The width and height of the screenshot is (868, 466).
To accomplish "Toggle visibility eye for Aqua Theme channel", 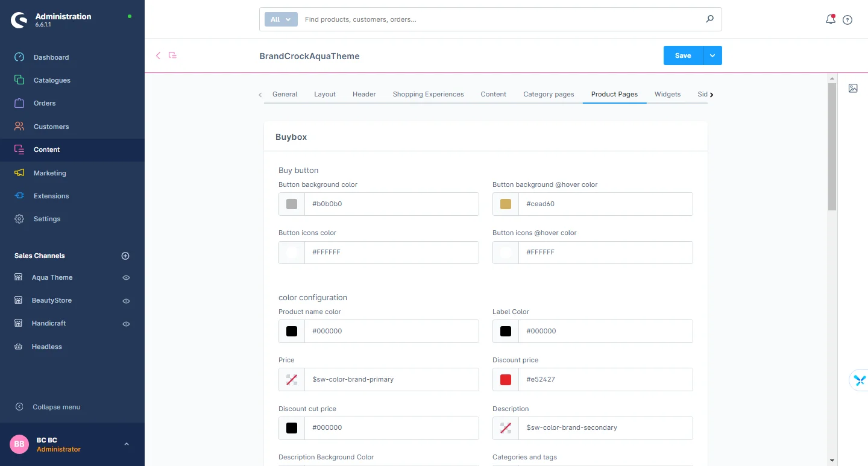I will coord(126,278).
